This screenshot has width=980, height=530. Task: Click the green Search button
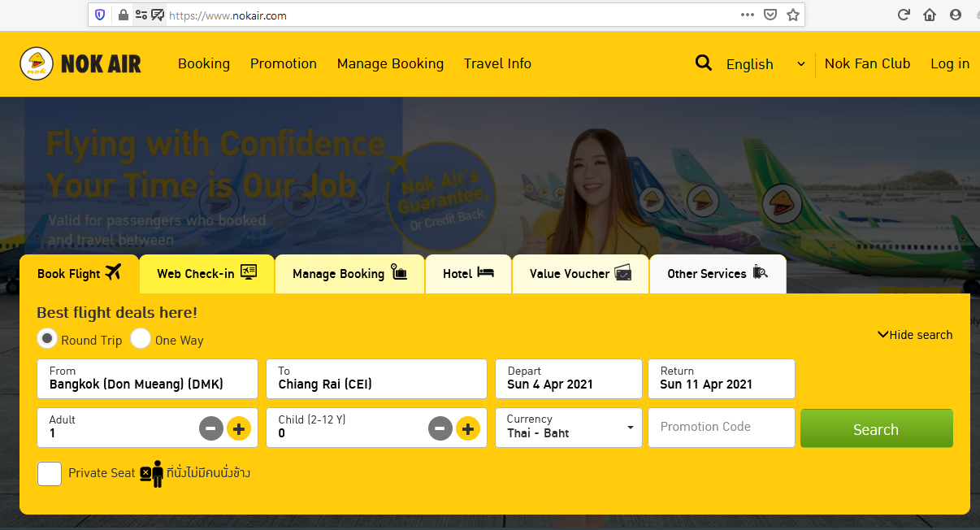pos(877,428)
